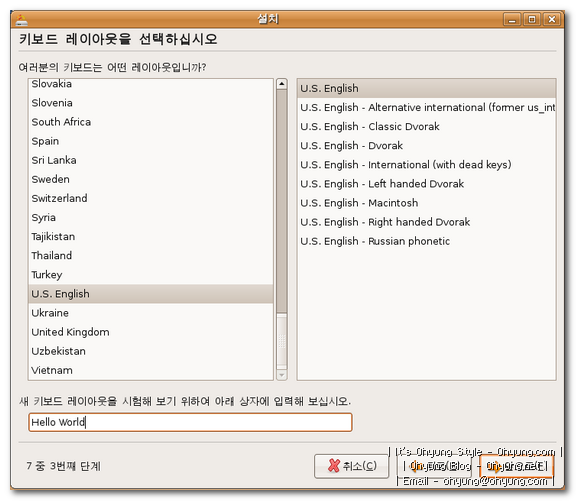Select Sri Lanka in the country list
Image resolution: width=576 pixels, height=501 pixels.
151,160
